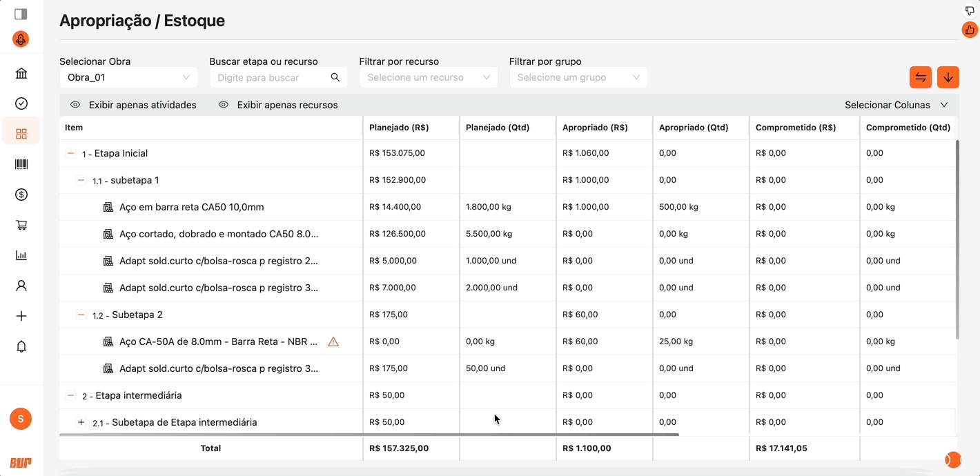Click the Planejado (R$) column header
980x476 pixels.
[x=399, y=128]
